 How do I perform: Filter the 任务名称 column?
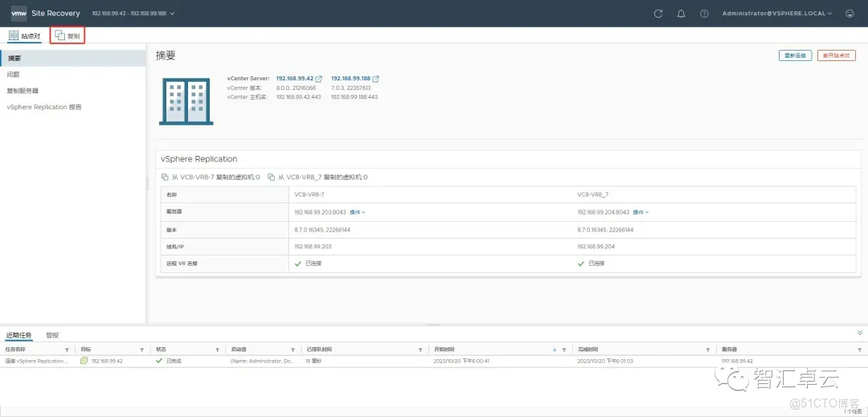coord(67,350)
